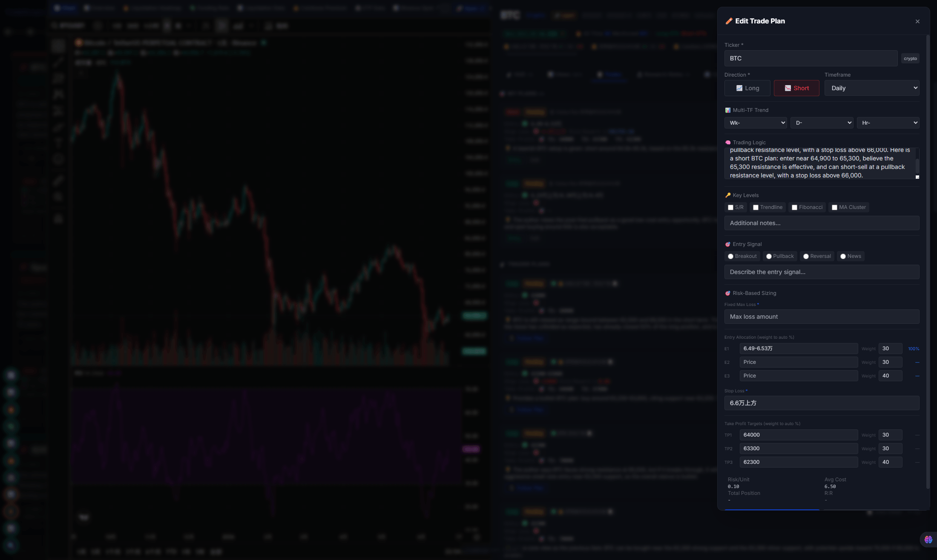937x560 pixels.
Task: Select the Long direction button
Action: (x=747, y=88)
